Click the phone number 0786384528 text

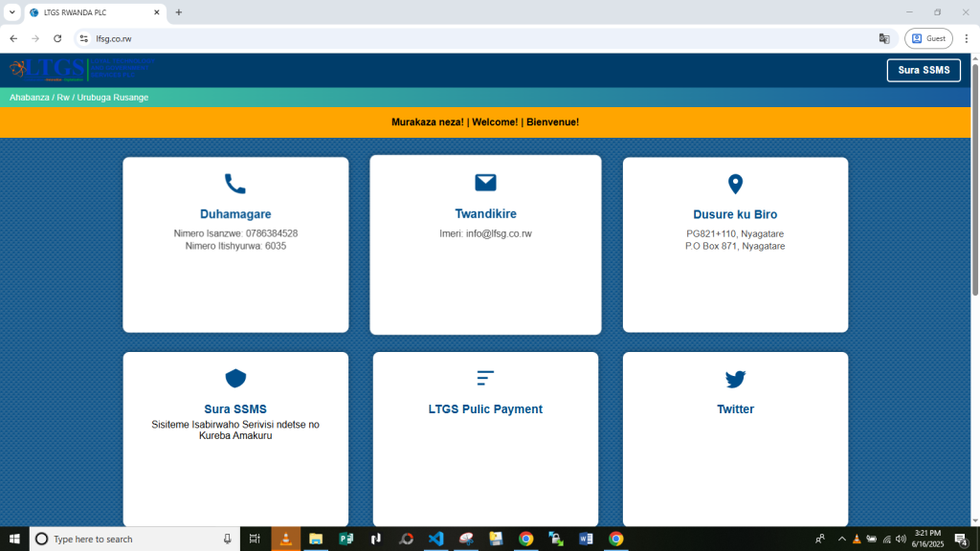[x=271, y=233]
